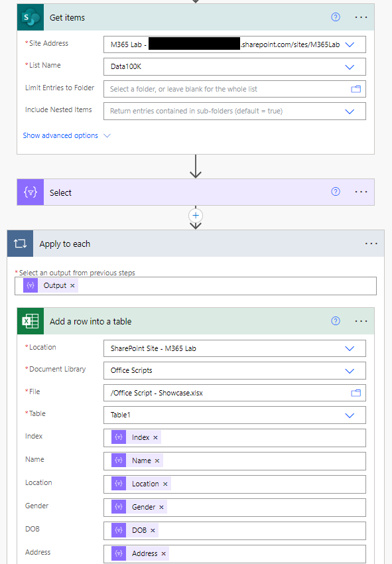Expand the Document Library Office Scripts dropdown

tap(350, 371)
